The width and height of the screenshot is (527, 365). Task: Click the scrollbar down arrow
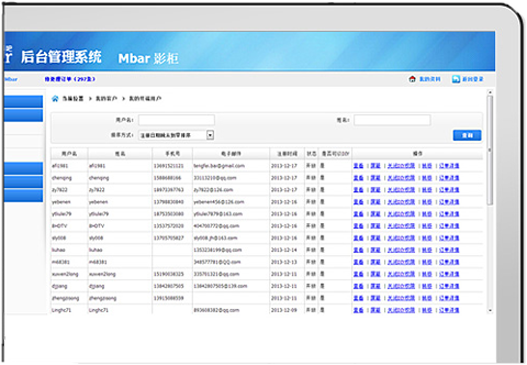pyautogui.click(x=490, y=310)
